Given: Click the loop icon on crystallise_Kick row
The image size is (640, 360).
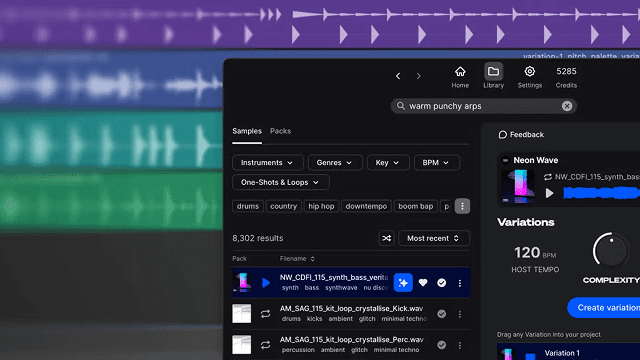Looking at the screenshot, I should pos(265,314).
